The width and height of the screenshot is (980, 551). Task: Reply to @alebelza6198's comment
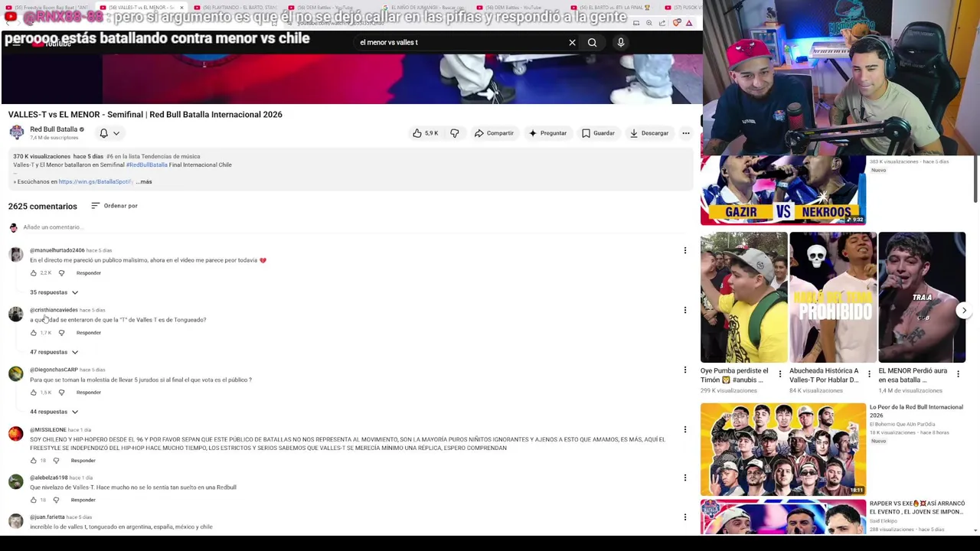[83, 500]
